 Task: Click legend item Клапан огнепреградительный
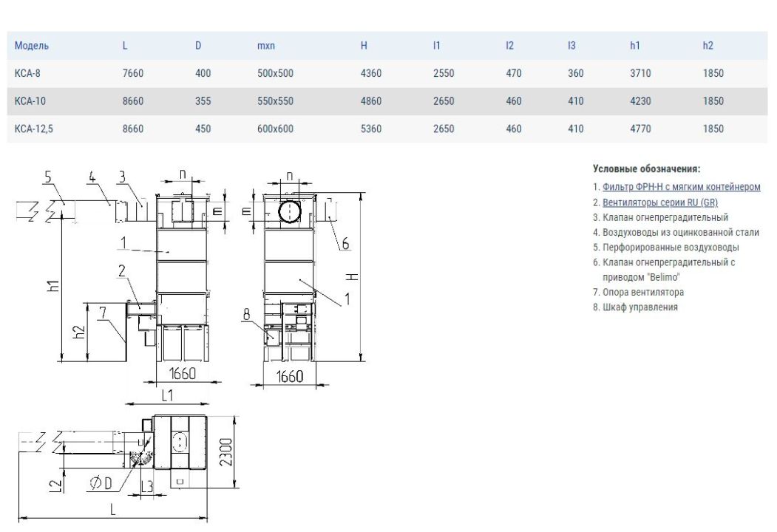coord(665,217)
